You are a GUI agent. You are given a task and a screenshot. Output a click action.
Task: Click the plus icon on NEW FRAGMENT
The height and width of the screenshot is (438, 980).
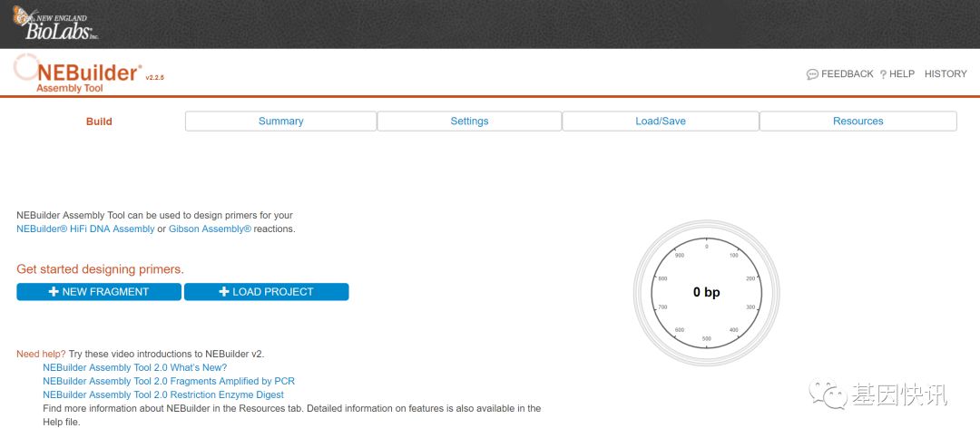[54, 292]
